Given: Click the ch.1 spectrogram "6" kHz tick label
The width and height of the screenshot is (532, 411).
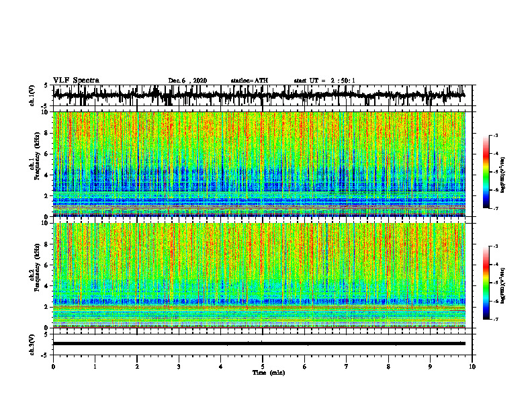Looking at the screenshot, I should pos(46,154).
